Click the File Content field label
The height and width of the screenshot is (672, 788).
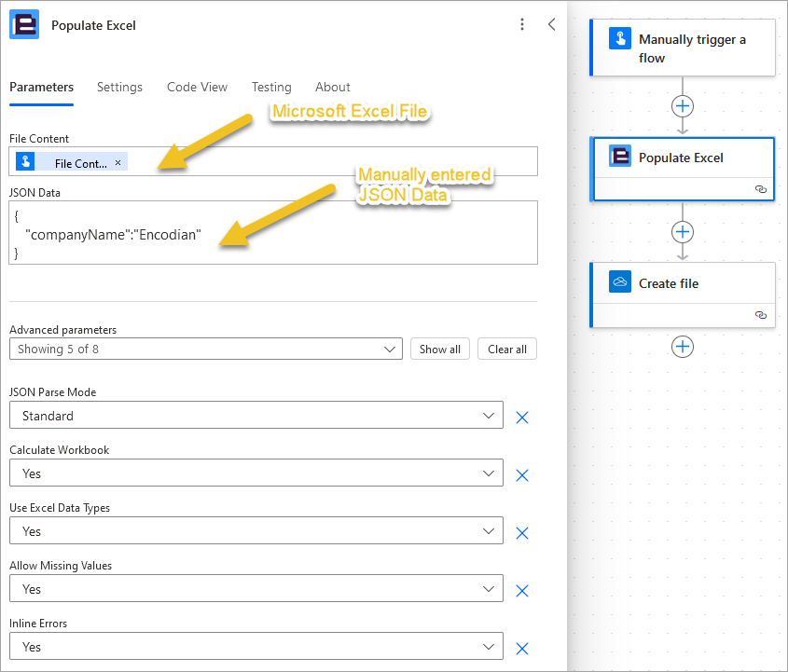[39, 139]
